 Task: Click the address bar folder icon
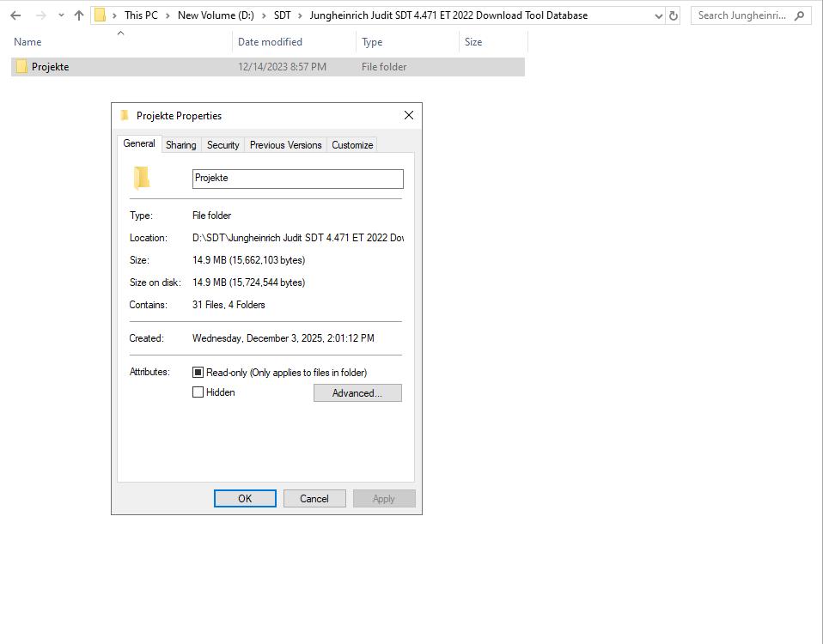point(100,15)
